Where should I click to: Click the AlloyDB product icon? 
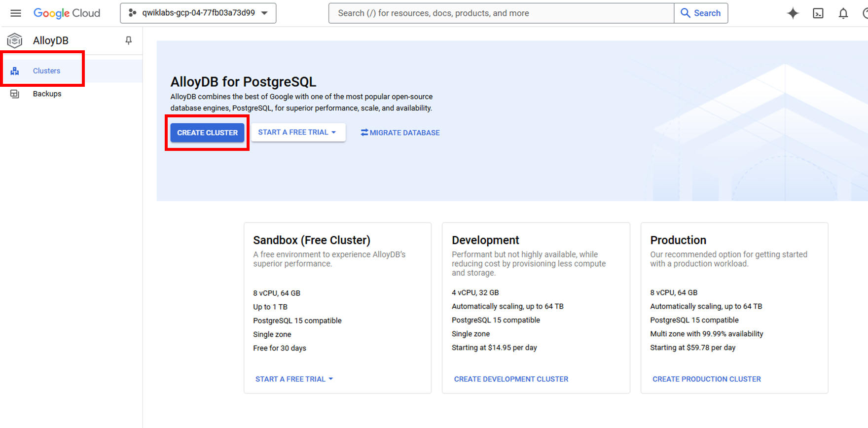[15, 40]
